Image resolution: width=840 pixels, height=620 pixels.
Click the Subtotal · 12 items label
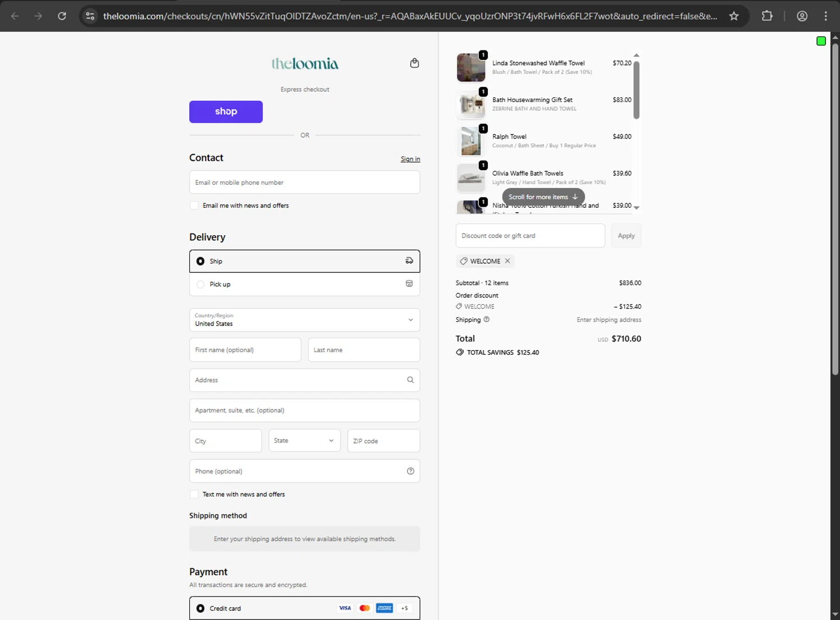click(x=482, y=283)
